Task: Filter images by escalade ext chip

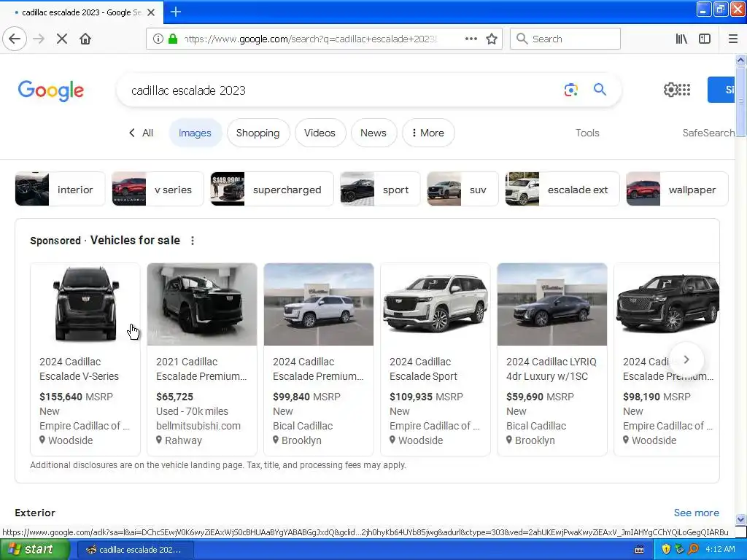Action: click(562, 189)
